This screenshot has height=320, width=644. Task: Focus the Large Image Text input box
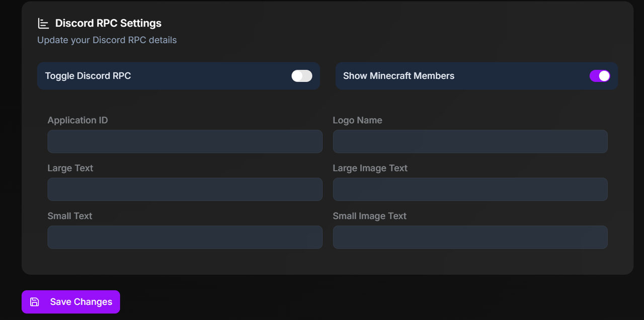[470, 189]
